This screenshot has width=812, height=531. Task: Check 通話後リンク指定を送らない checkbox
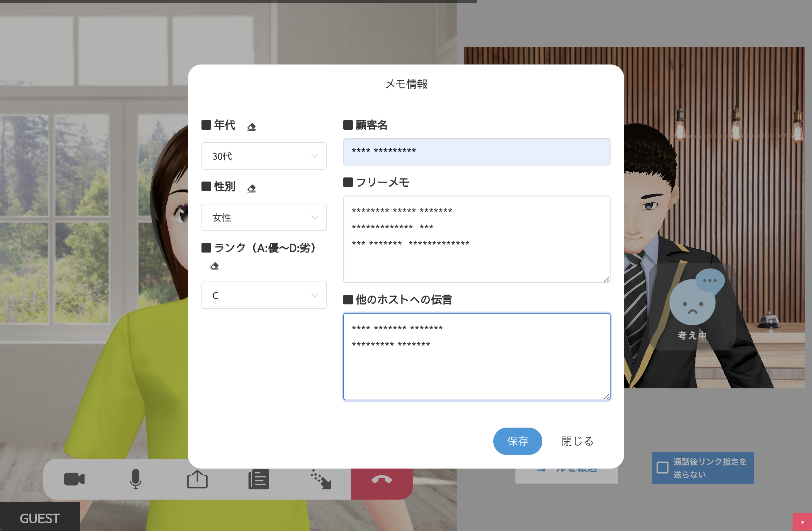click(662, 468)
